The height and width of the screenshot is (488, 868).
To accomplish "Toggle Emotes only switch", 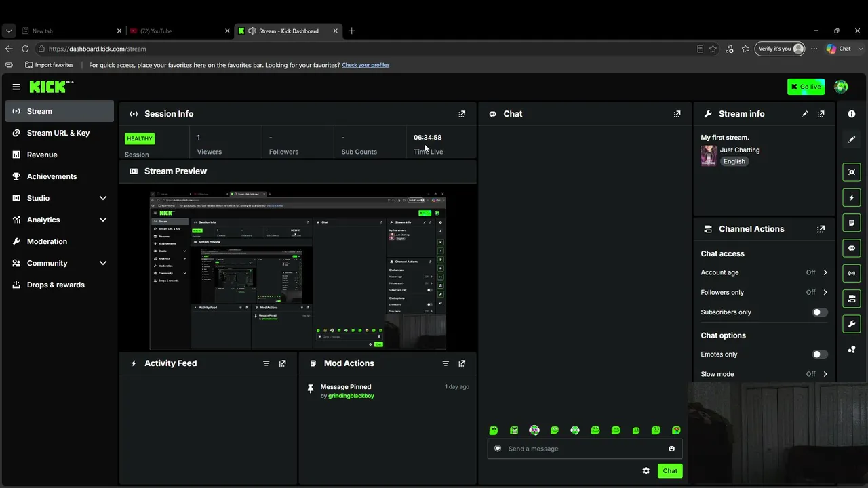I will 820,354.
